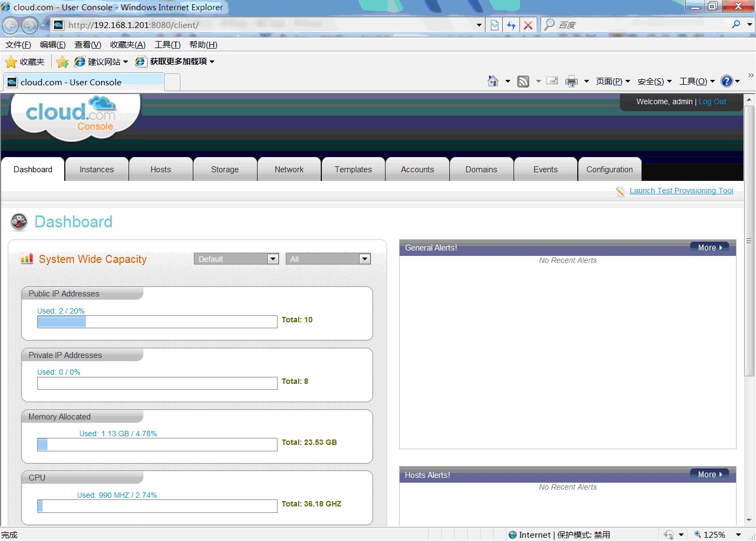The width and height of the screenshot is (756, 541).
Task: Switch to the Instances tab
Action: point(97,170)
